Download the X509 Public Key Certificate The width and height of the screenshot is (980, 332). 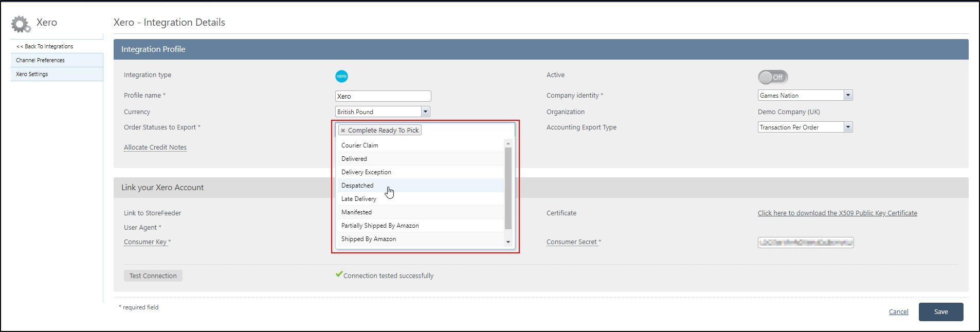pos(837,213)
